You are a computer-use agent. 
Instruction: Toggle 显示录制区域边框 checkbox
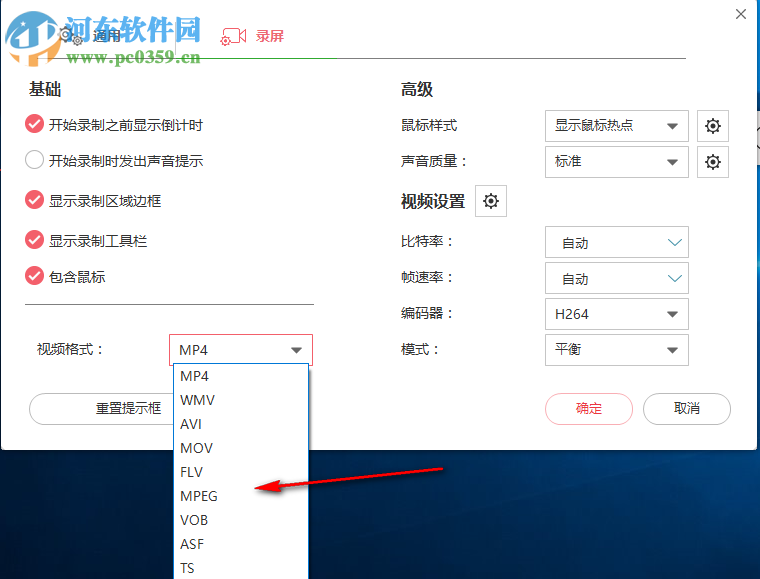pyautogui.click(x=34, y=200)
